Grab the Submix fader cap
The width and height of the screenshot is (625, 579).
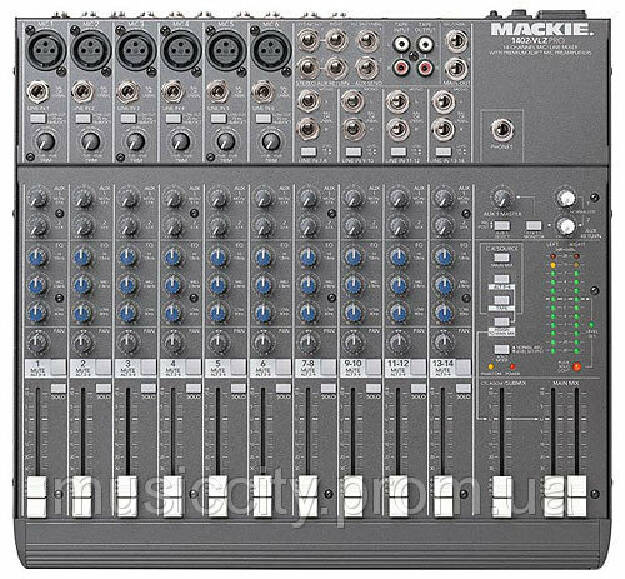pyautogui.click(x=502, y=496)
